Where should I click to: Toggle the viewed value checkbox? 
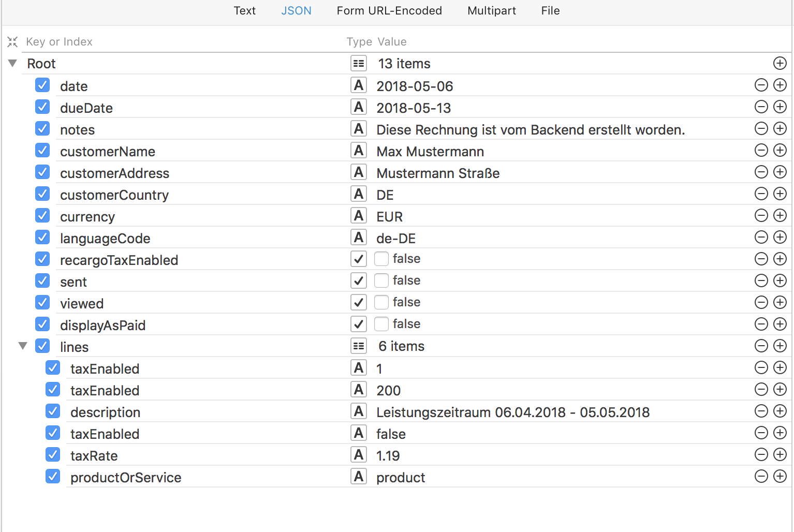[x=381, y=302]
